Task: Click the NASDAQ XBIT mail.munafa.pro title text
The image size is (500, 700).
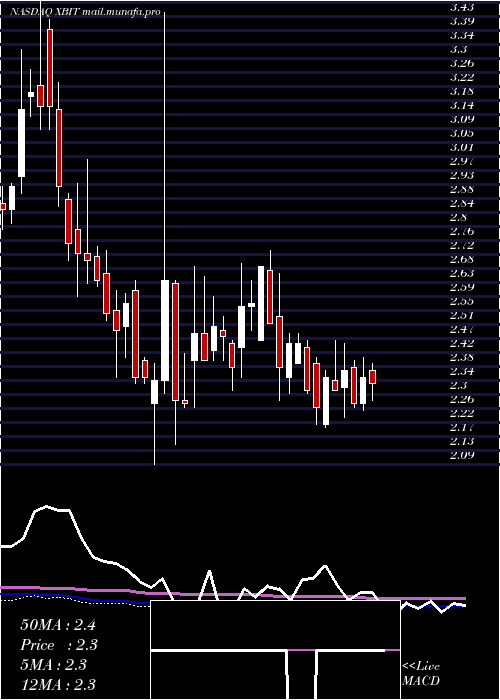Action: tap(85, 12)
